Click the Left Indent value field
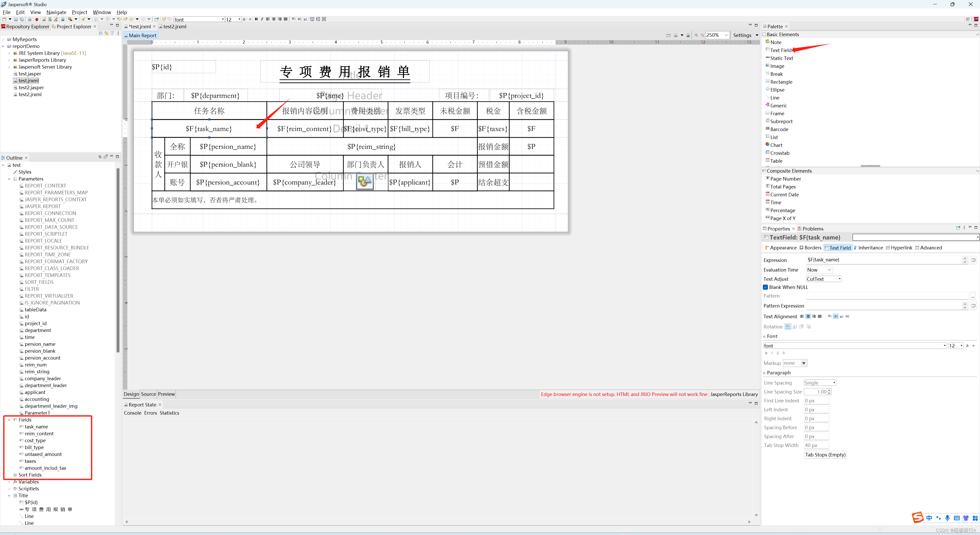This screenshot has height=535, width=980. click(x=816, y=410)
